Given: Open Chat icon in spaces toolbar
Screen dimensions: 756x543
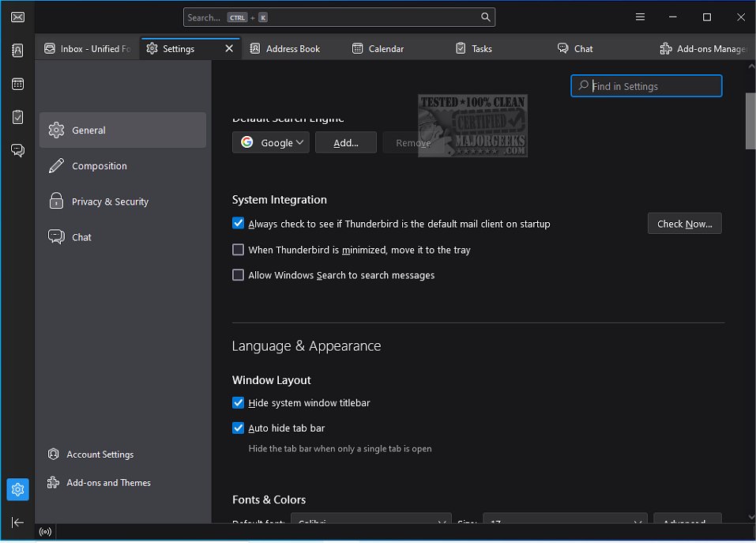Looking at the screenshot, I should point(17,150).
